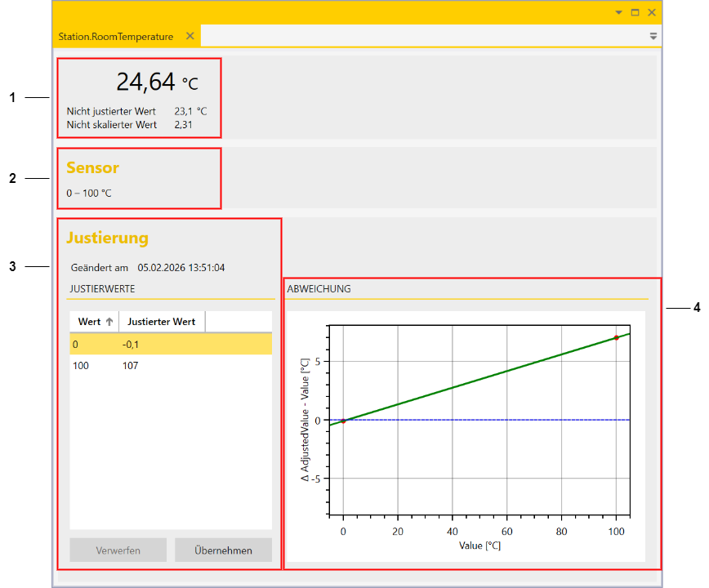
Task: Click the Justierung section heading
Action: (107, 238)
